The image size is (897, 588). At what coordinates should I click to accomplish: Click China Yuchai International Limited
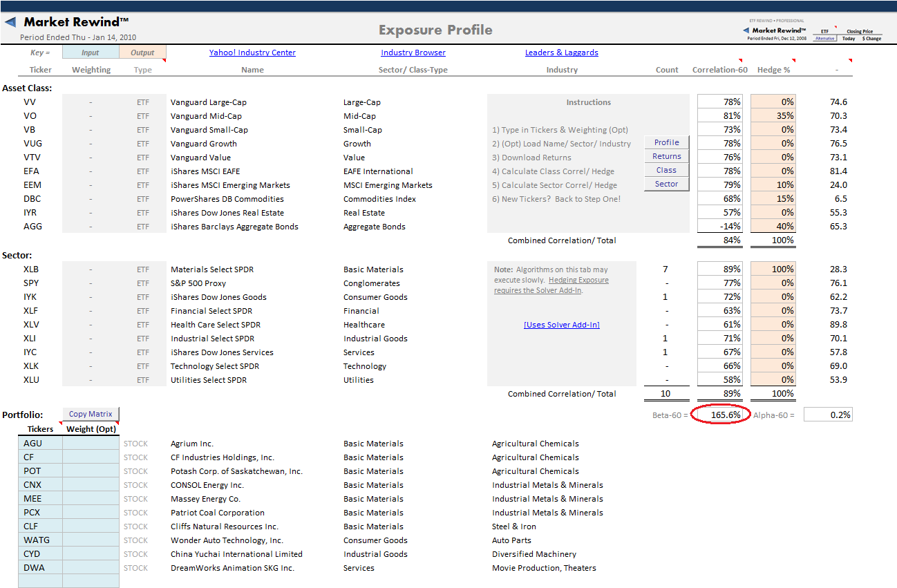[236, 554]
